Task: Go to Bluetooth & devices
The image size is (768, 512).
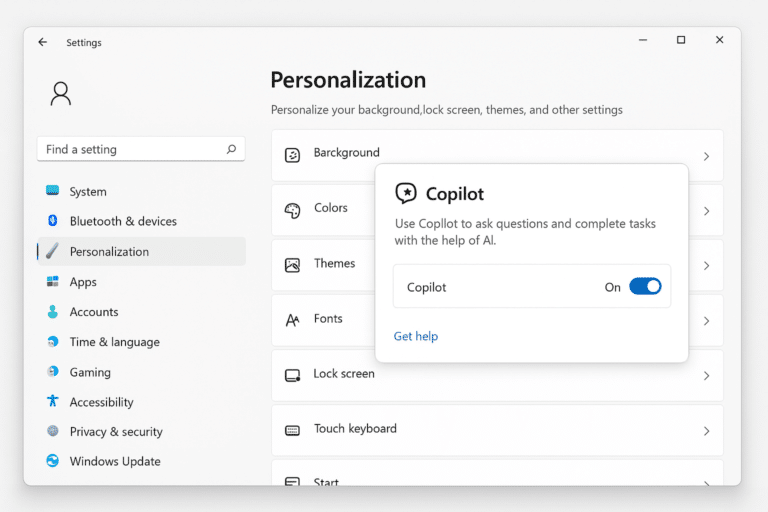Action: (x=122, y=221)
